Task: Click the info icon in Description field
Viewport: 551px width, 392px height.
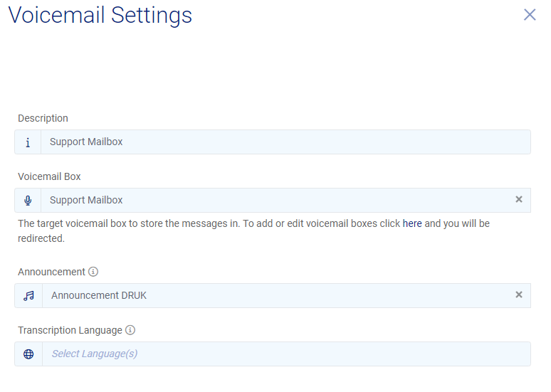Action: (x=28, y=142)
